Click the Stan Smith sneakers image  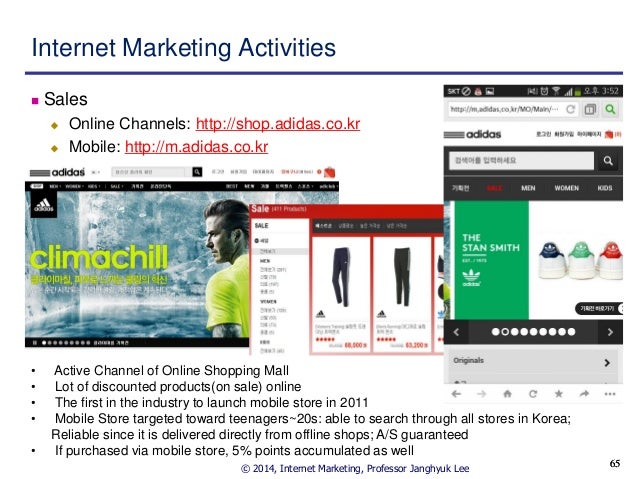(580, 260)
